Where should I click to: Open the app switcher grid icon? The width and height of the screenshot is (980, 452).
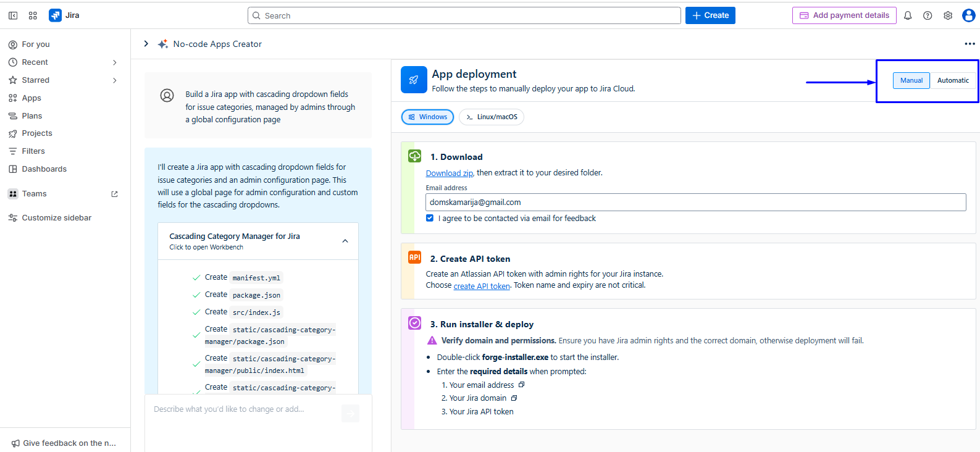[x=33, y=15]
